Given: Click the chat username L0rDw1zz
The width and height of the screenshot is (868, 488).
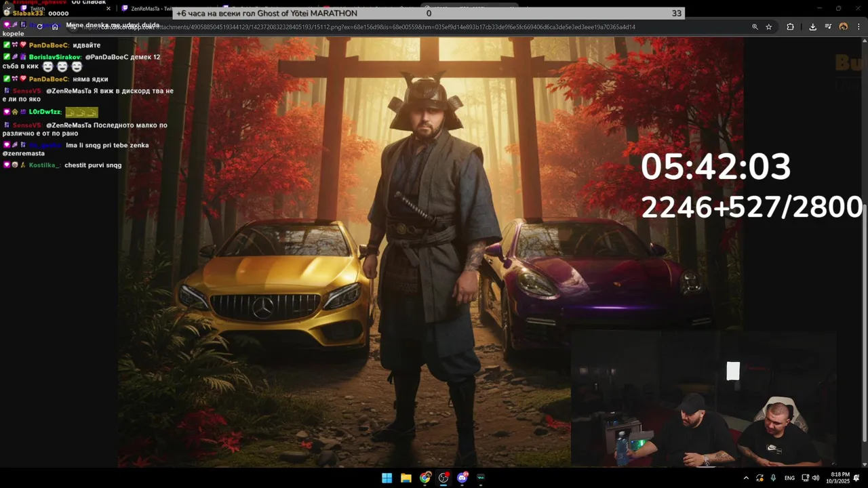Looking at the screenshot, I should 45,112.
